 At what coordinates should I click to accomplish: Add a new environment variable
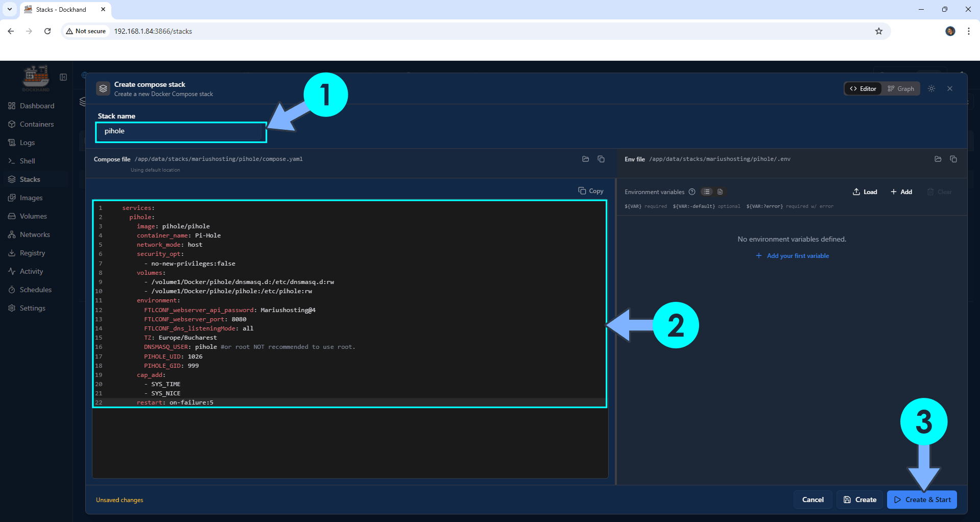[901, 192]
